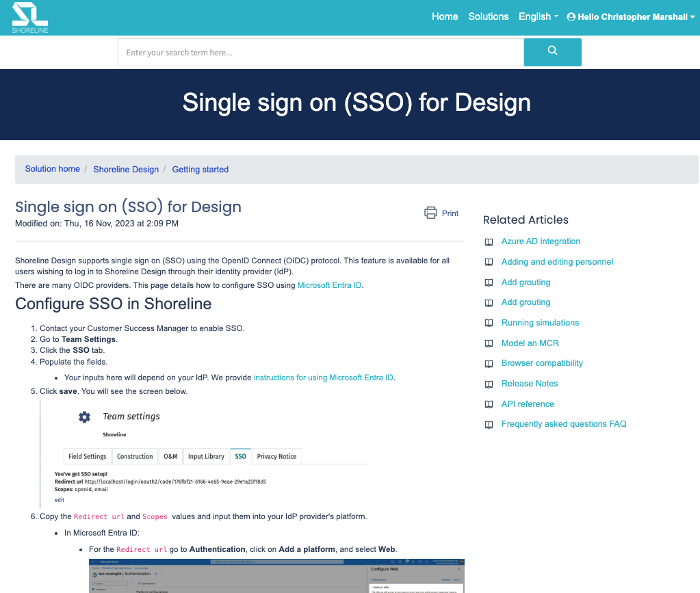The height and width of the screenshot is (593, 700).
Task: Click the book icon beside Adding and editing personnel
Action: pos(489,263)
